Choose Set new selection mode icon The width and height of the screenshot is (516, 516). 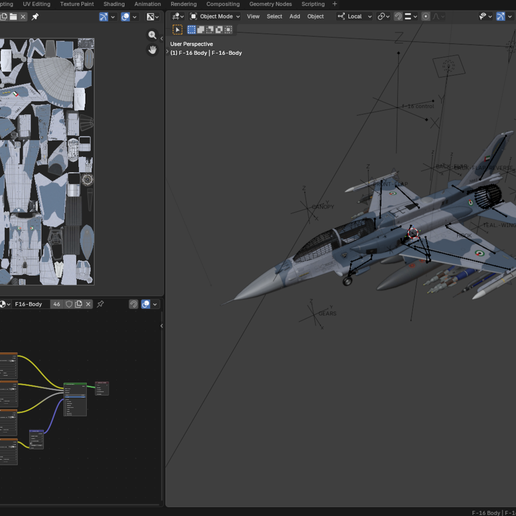pyautogui.click(x=191, y=30)
